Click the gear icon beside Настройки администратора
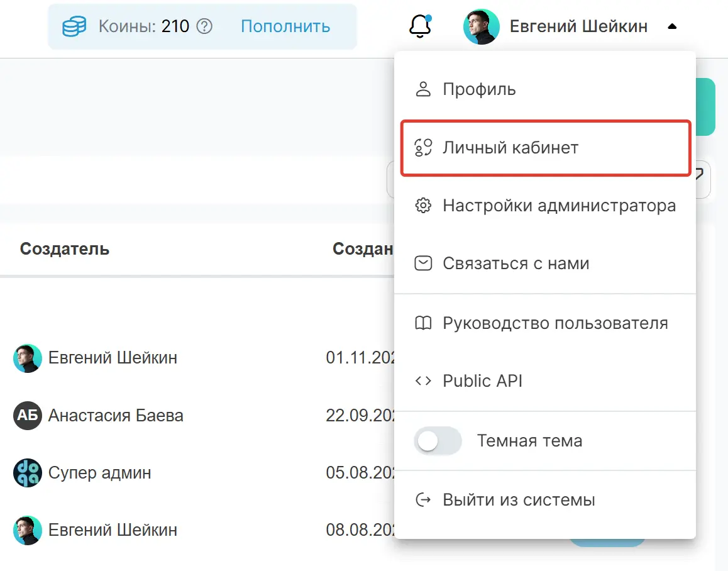The height and width of the screenshot is (571, 728). pos(424,205)
